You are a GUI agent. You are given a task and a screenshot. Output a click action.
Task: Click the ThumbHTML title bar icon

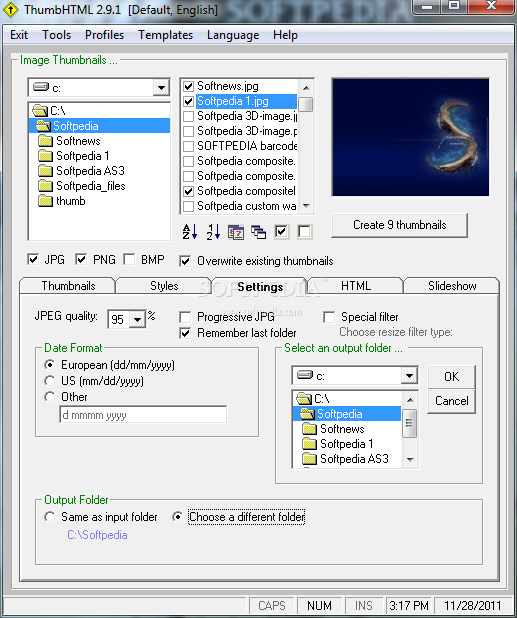[9, 9]
